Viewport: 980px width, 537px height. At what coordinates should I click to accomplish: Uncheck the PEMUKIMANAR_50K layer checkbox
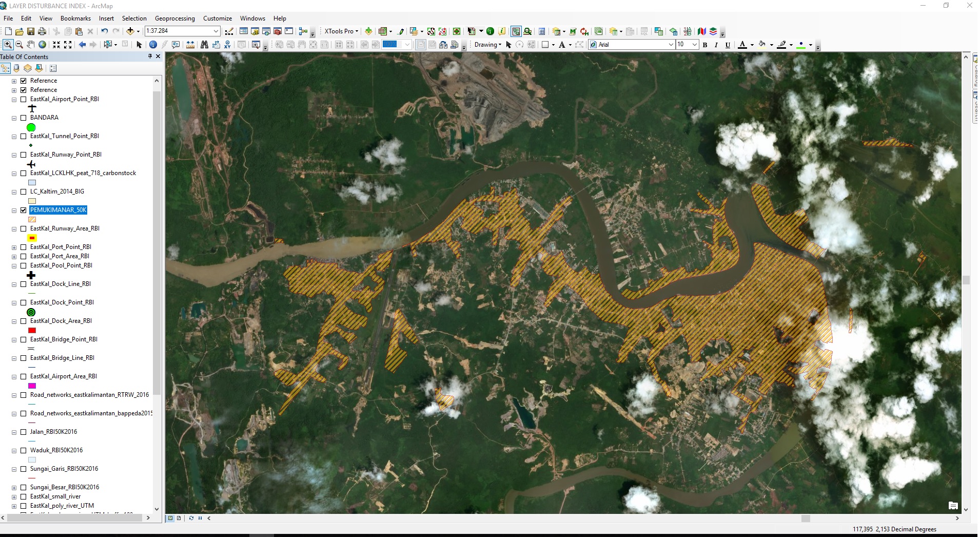click(x=24, y=210)
